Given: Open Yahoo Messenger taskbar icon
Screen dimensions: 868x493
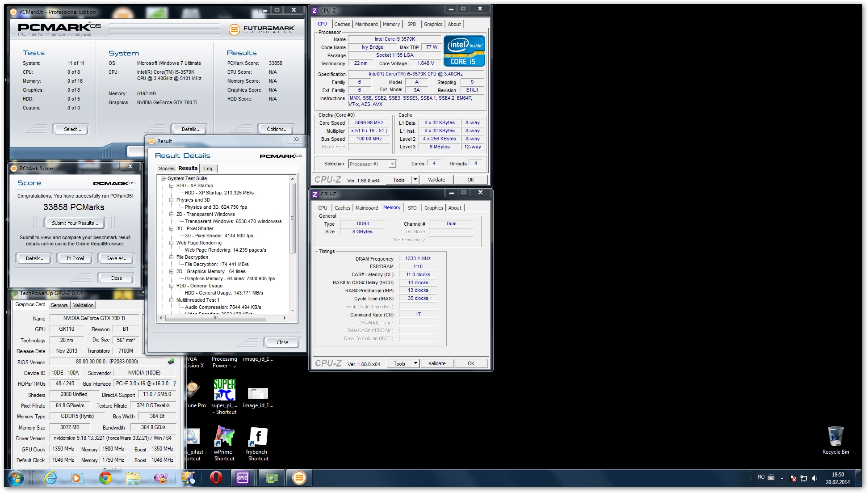Looking at the screenshot, I should point(161,478).
